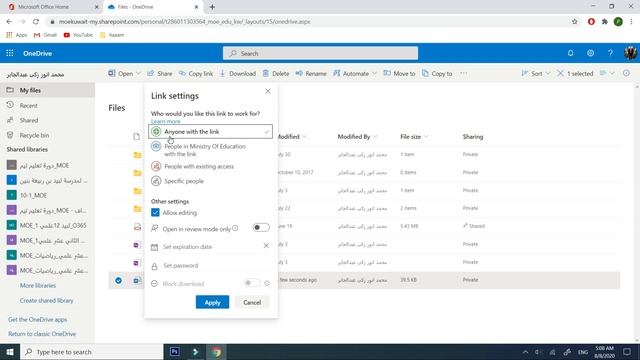Image resolution: width=640 pixels, height=360 pixels.
Task: Deselect the checked file row checkmark
Action: [118, 280]
